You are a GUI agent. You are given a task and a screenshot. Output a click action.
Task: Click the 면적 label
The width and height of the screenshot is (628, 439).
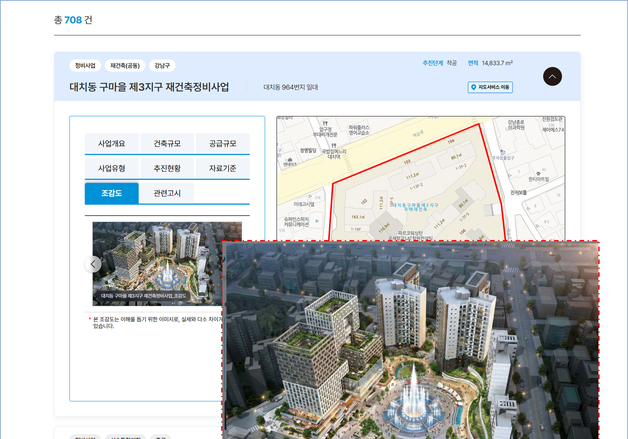(x=473, y=63)
